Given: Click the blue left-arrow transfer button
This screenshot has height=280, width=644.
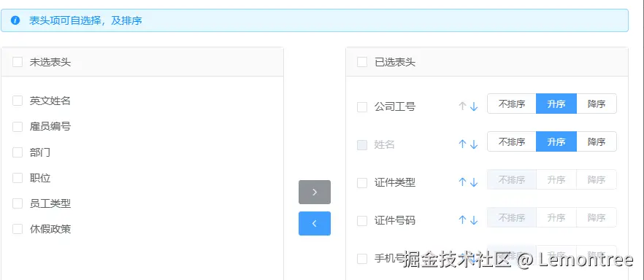Looking at the screenshot, I should click(x=315, y=223).
